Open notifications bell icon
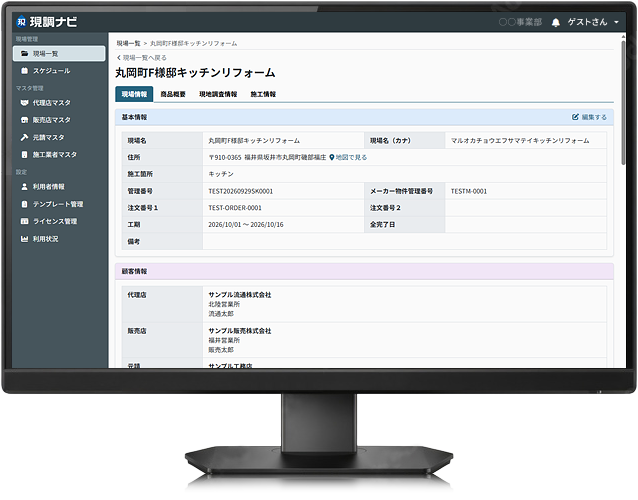Screen dimensions: 638x500 [555, 22]
